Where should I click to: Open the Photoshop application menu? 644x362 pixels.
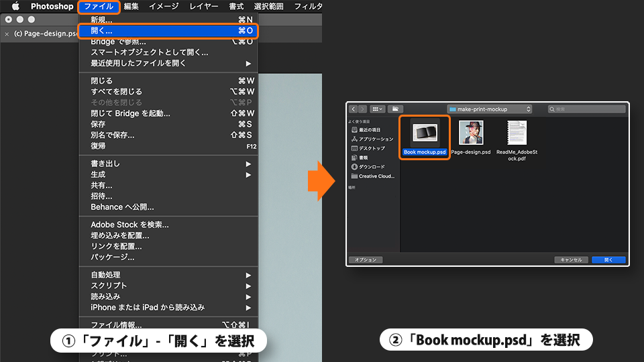tap(52, 6)
